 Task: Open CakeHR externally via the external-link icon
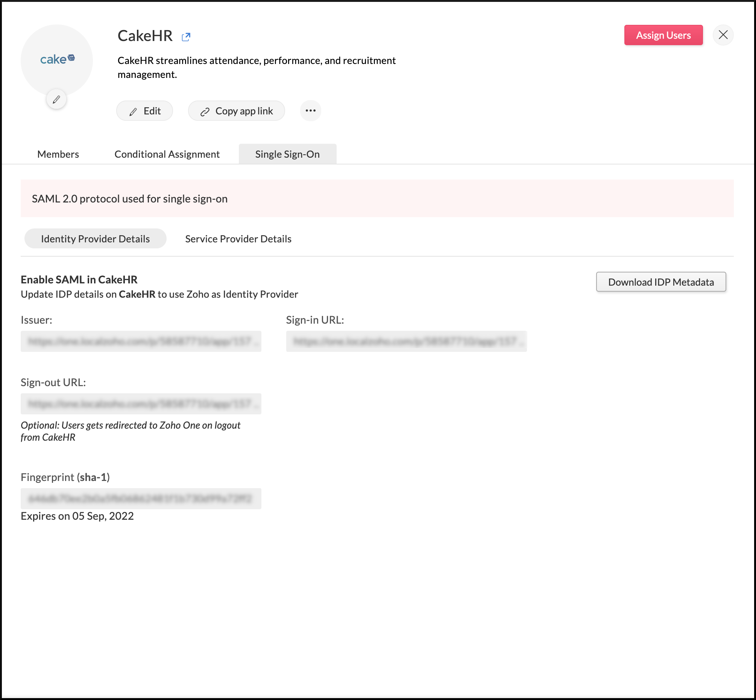[x=186, y=37]
